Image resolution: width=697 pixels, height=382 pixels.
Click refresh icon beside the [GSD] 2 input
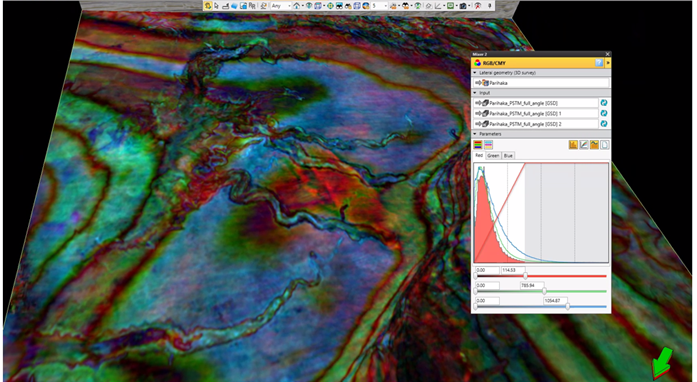pos(604,124)
